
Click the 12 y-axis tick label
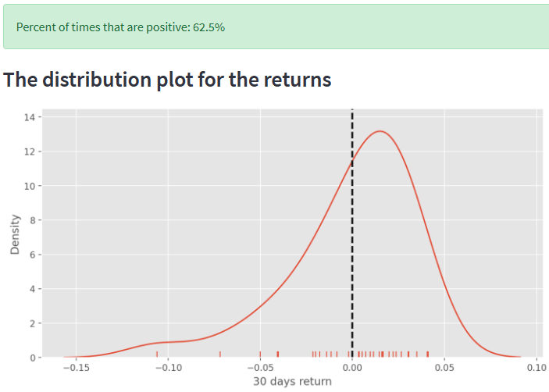30,151
